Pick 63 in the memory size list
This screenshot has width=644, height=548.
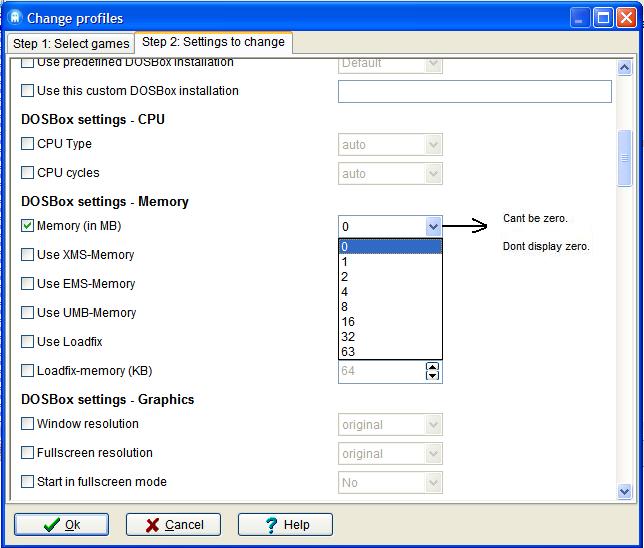346,352
